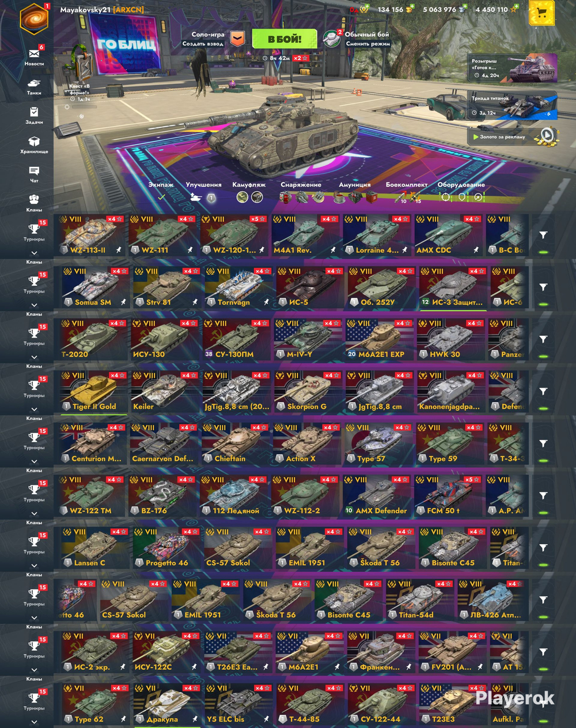This screenshot has width=576, height=728.
Task: Open the Снаряжение consumables tab
Action: click(301, 185)
